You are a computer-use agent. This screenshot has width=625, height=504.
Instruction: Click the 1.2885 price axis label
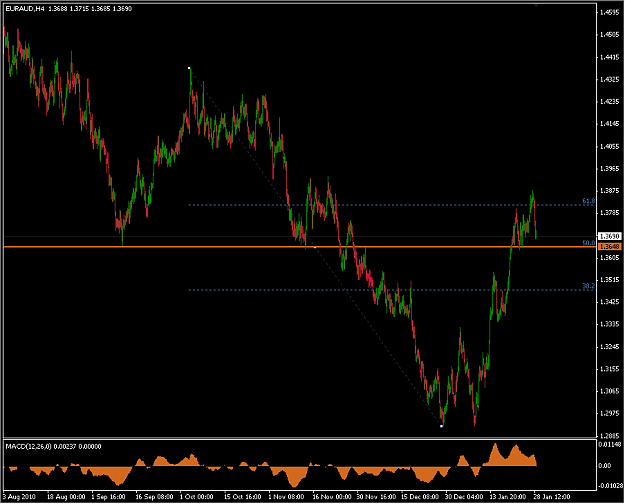tap(610, 435)
